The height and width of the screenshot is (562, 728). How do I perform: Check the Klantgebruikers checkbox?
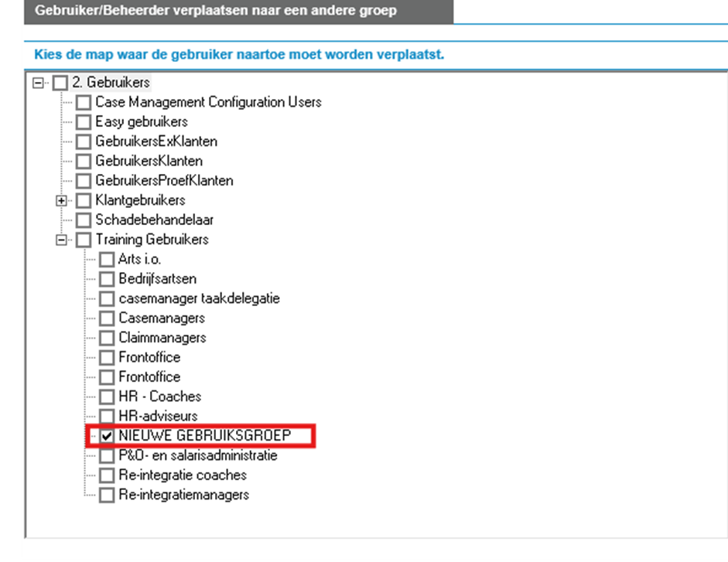(x=84, y=201)
